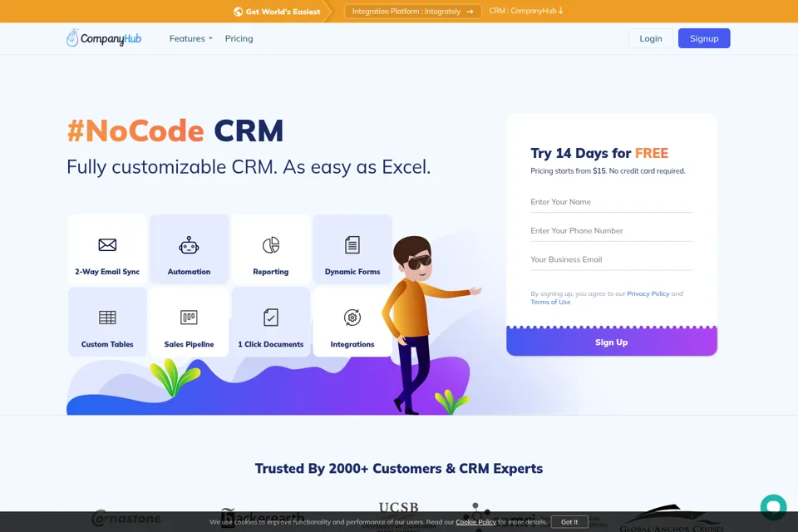This screenshot has width=798, height=532.
Task: Click the cartoon character with sunglasses
Action: pyautogui.click(x=426, y=324)
